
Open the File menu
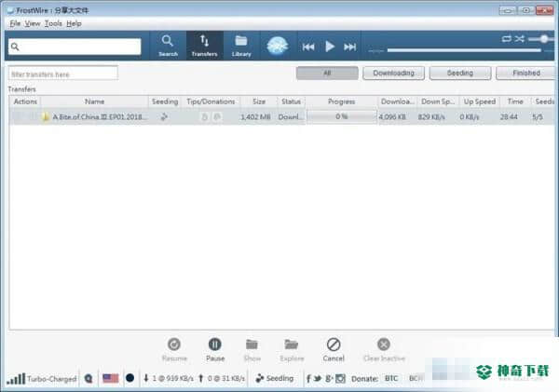click(x=15, y=23)
